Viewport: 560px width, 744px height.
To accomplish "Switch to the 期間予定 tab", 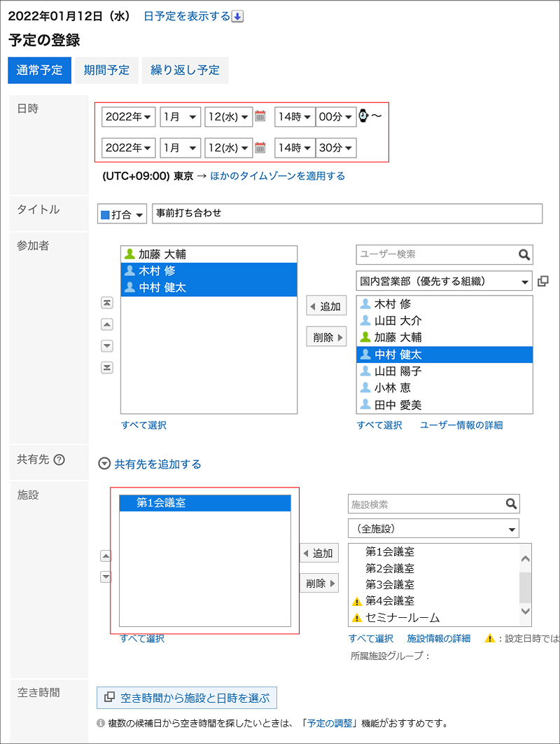I will tap(106, 70).
